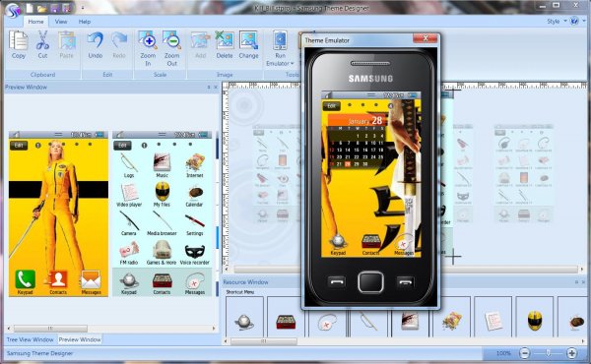This screenshot has height=364, width=591.
Task: Increase zoom with status bar plus button
Action: pyautogui.click(x=571, y=353)
